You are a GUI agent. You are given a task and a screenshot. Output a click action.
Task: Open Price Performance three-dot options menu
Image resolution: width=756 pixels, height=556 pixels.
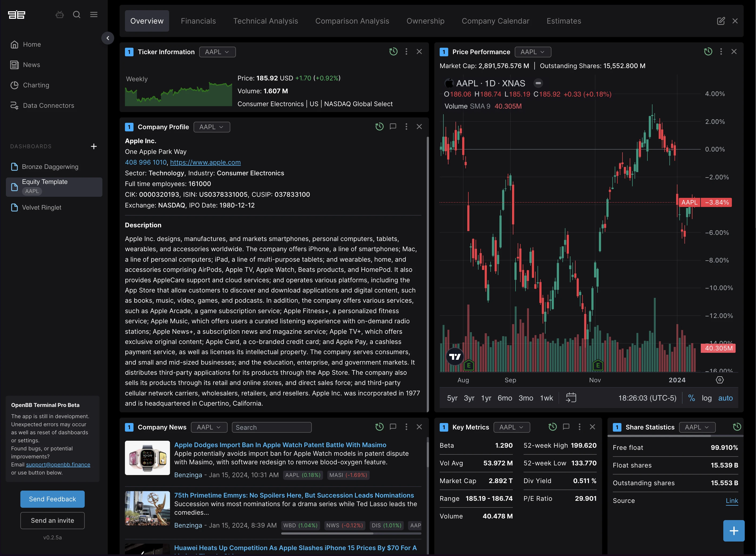coord(721,51)
